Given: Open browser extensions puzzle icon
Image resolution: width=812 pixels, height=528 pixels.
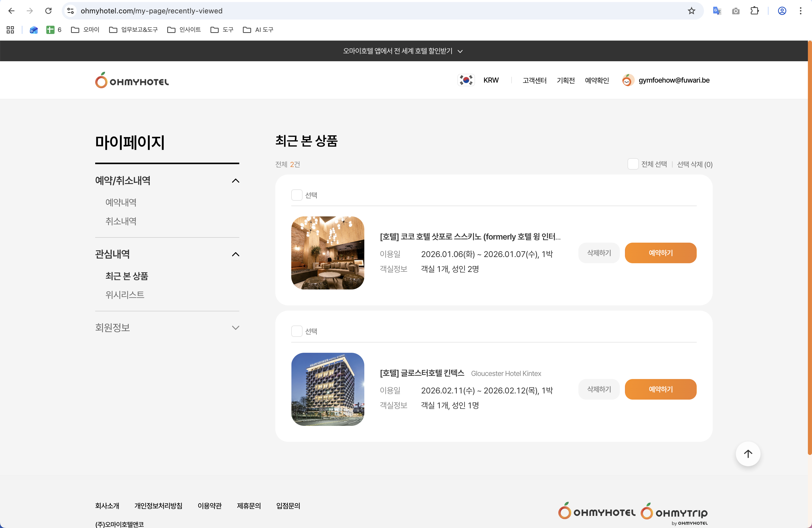Looking at the screenshot, I should [x=754, y=11].
